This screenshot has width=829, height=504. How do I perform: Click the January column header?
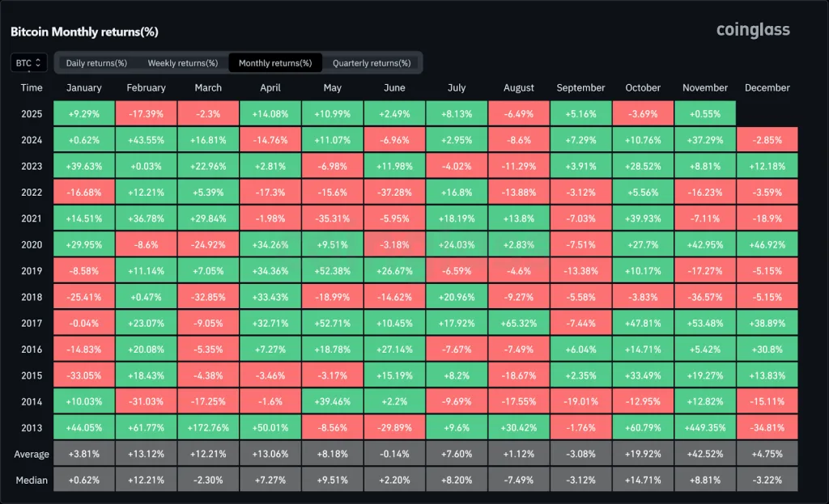pyautogui.click(x=84, y=87)
